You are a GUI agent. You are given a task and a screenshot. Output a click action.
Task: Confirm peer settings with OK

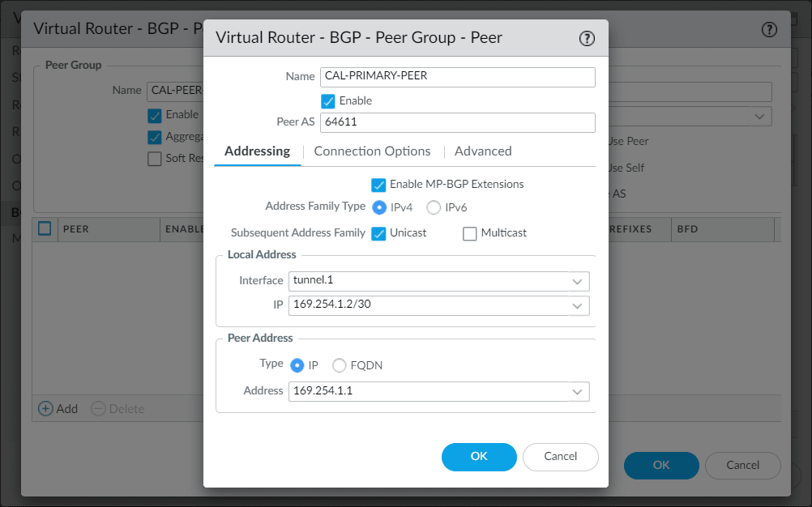point(478,457)
